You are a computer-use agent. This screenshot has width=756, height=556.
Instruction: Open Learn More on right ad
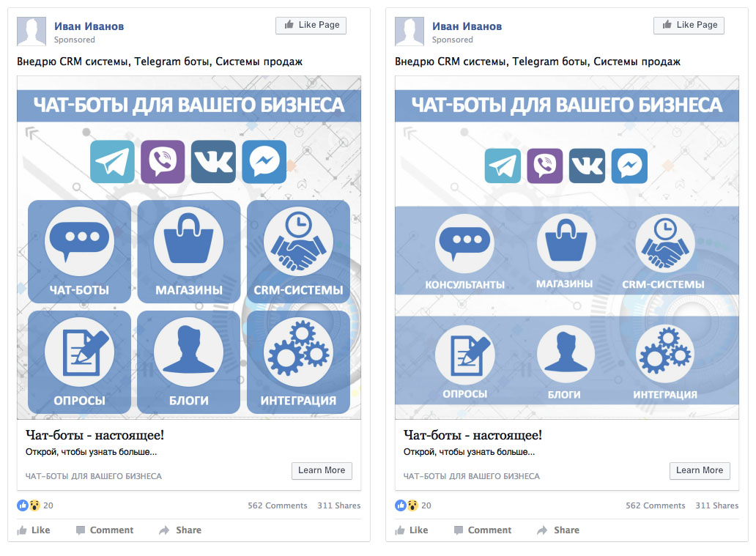[700, 470]
